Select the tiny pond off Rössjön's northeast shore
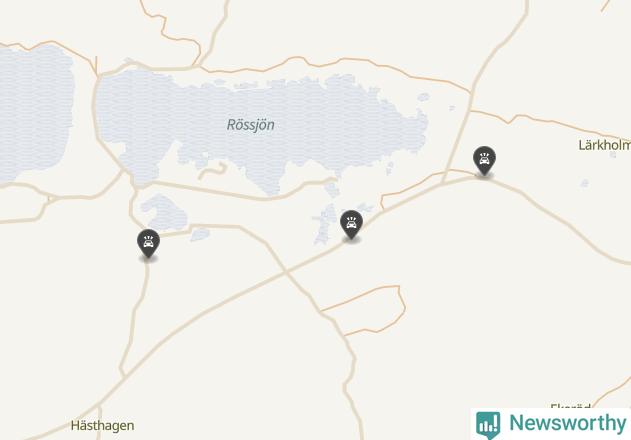Viewport: 631px width, 440px height. pyautogui.click(x=423, y=97)
